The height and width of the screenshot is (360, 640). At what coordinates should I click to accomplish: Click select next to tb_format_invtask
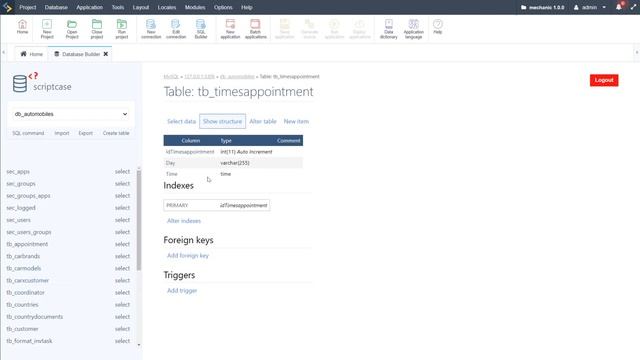[x=122, y=341]
